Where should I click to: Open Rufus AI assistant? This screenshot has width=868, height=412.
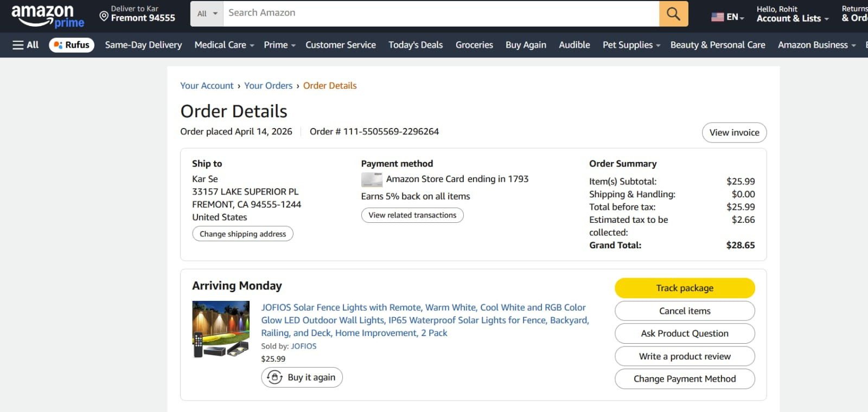(x=72, y=45)
